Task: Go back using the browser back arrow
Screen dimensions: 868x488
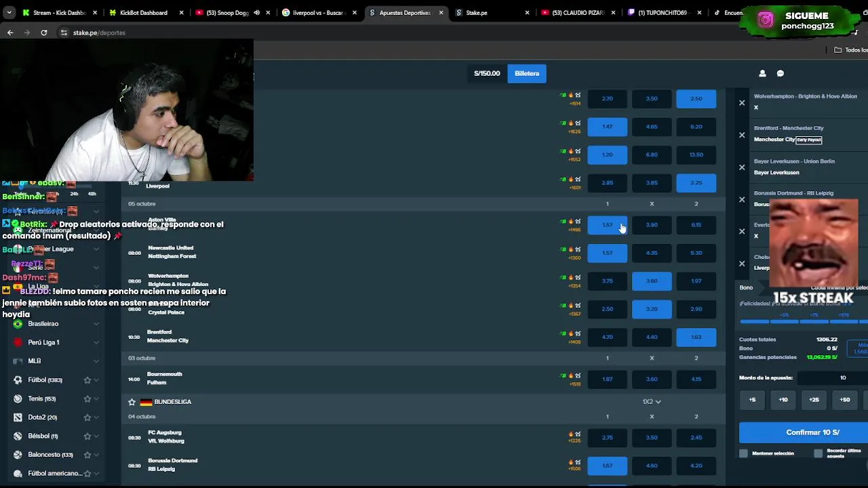Action: click(10, 33)
